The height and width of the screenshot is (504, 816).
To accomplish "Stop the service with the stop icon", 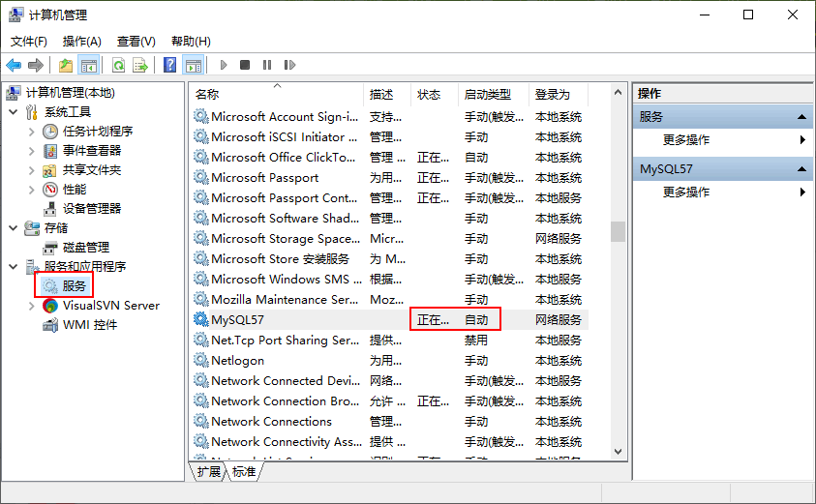I will (245, 65).
